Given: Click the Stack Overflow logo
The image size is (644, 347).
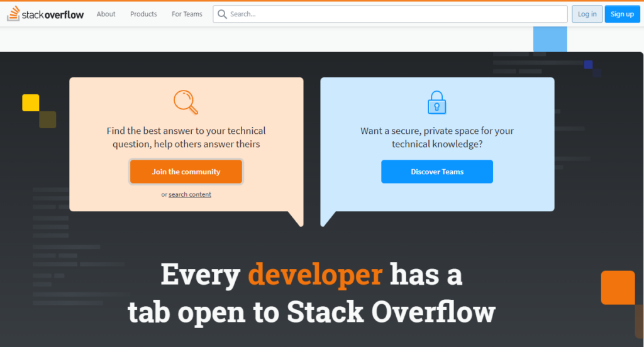Looking at the screenshot, I should tap(45, 14).
